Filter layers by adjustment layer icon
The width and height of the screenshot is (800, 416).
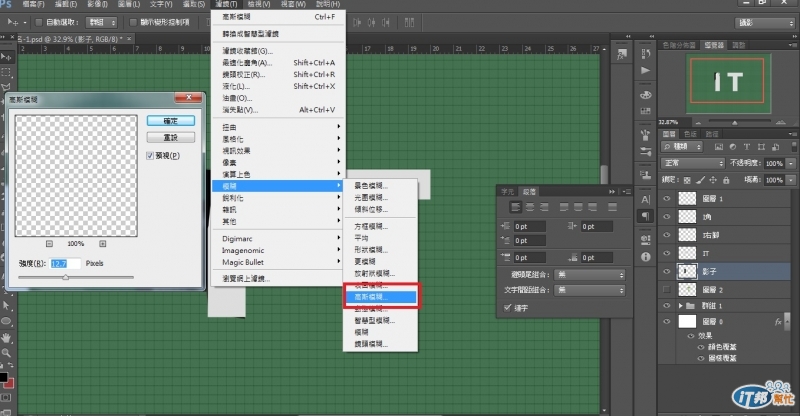pos(733,147)
